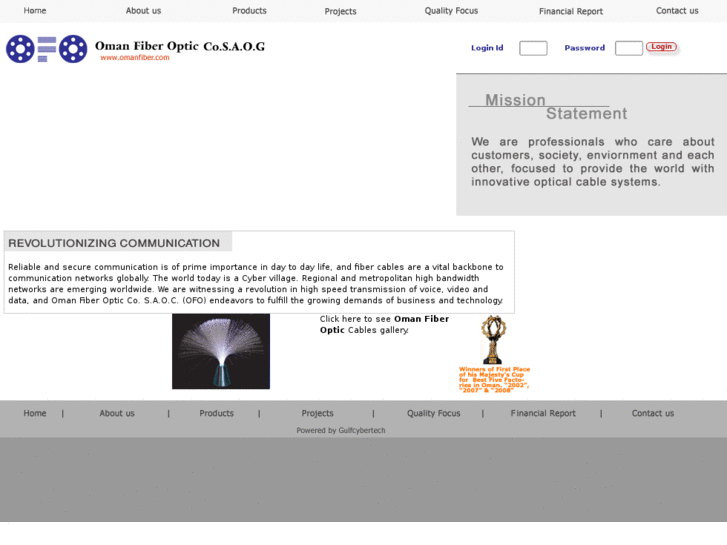Open the fiber optic lamp gallery thumbnail

[x=221, y=351]
